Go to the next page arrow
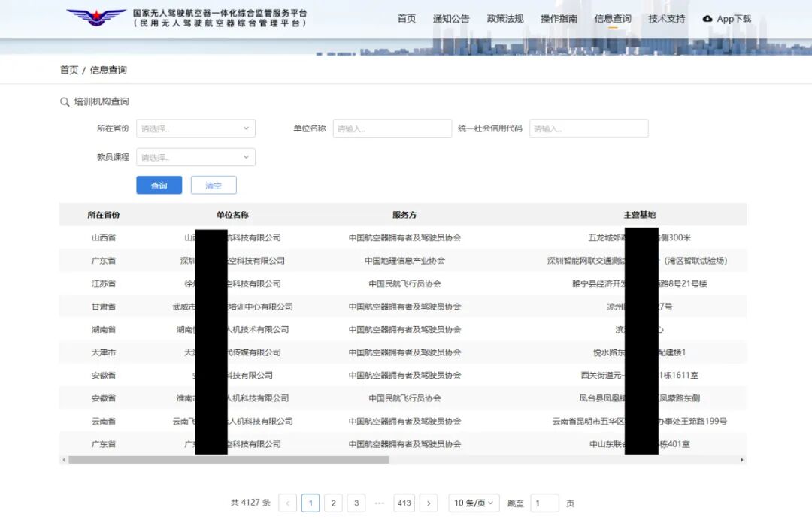 (x=428, y=503)
